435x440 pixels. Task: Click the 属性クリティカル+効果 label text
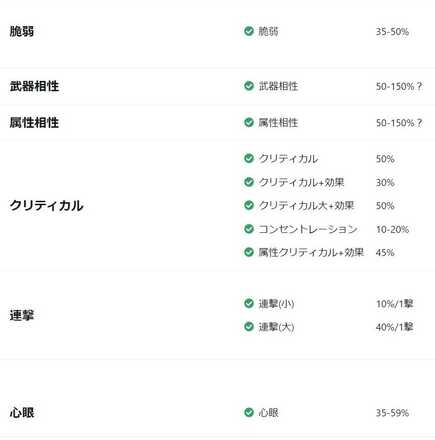tap(311, 252)
